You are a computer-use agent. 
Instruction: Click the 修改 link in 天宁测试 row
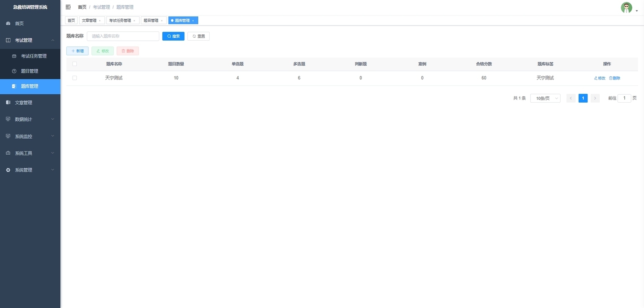[x=600, y=78]
